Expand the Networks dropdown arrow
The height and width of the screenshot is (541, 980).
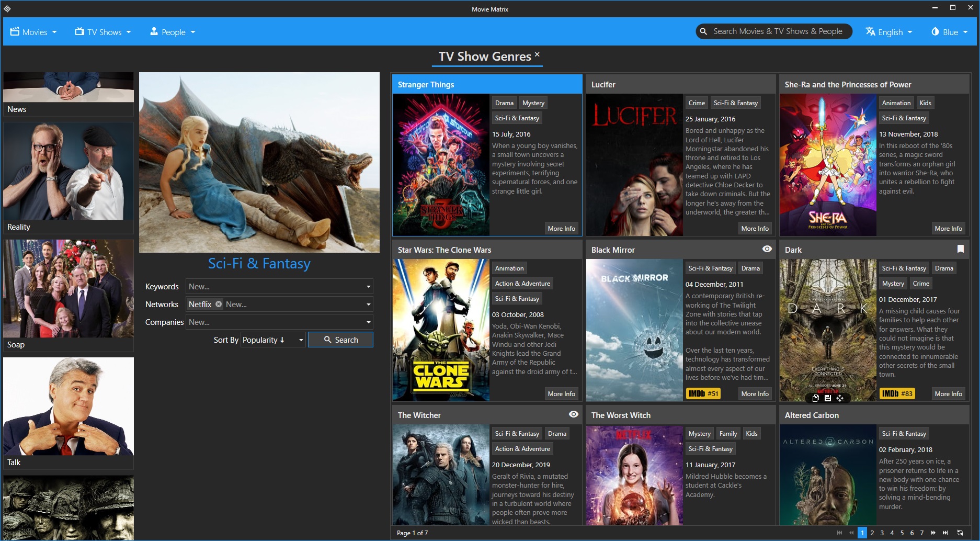(368, 305)
